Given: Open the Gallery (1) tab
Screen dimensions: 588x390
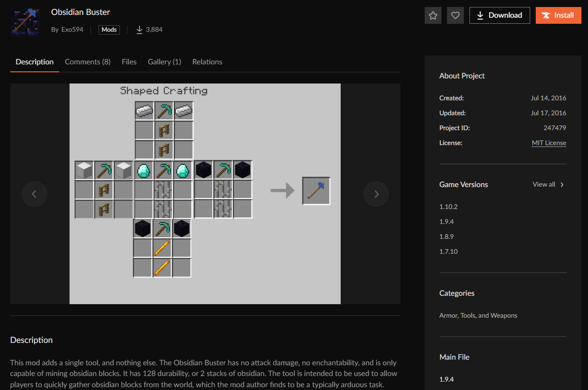Looking at the screenshot, I should pos(164,62).
